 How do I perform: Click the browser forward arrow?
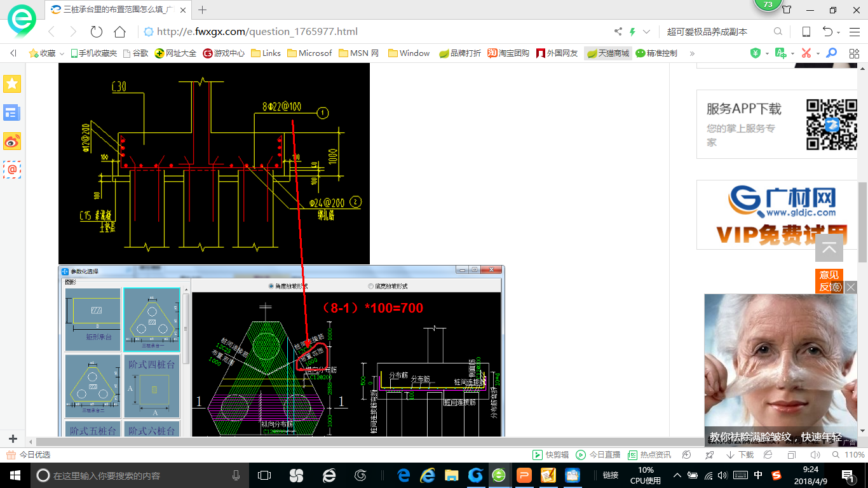tap(73, 32)
